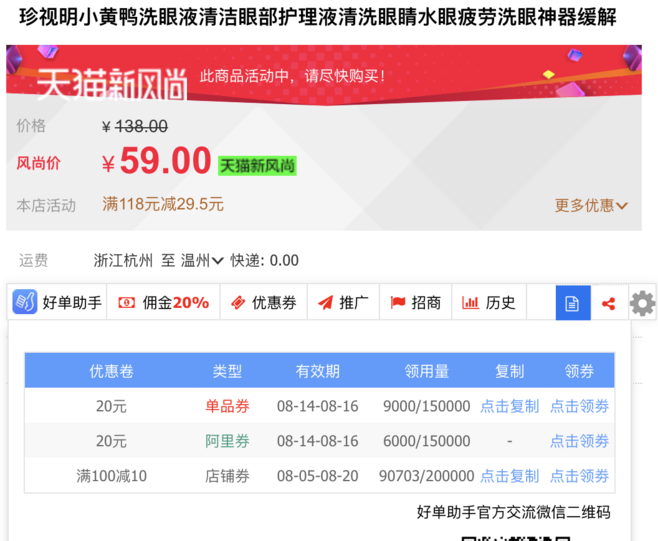This screenshot has height=541, width=658.
Task: Switch to the 招商 tab
Action: point(415,303)
